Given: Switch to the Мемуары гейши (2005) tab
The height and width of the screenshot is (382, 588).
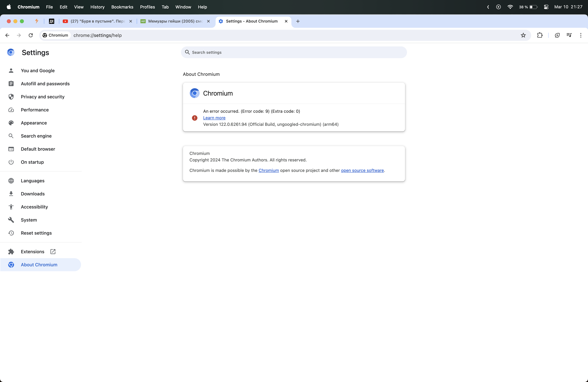Looking at the screenshot, I should pos(175,21).
